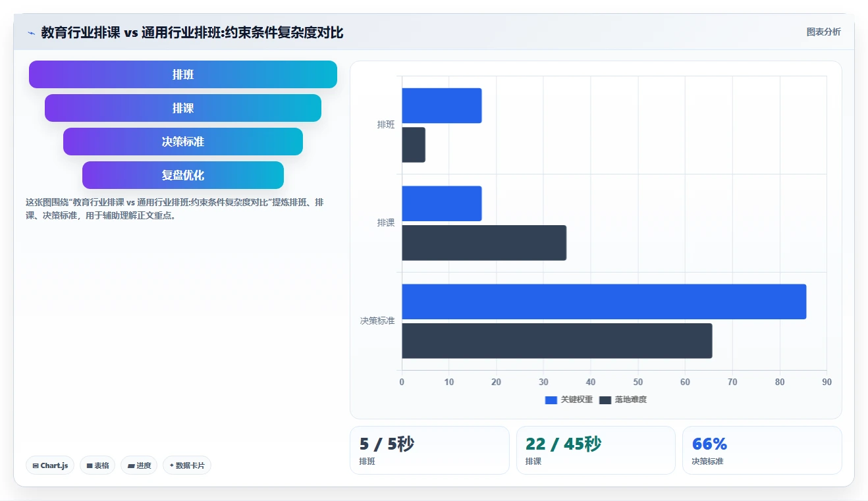Click the Chart.js tag chip
868x501 pixels.
[51, 465]
